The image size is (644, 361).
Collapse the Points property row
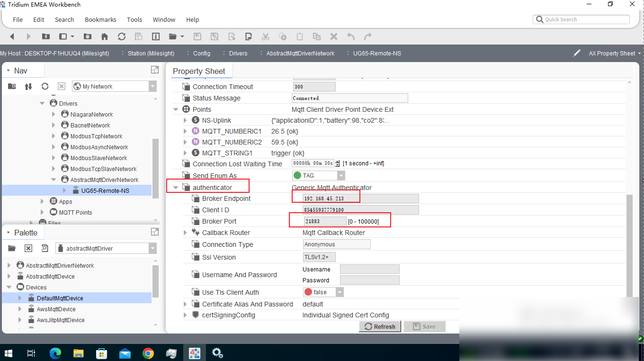176,109
